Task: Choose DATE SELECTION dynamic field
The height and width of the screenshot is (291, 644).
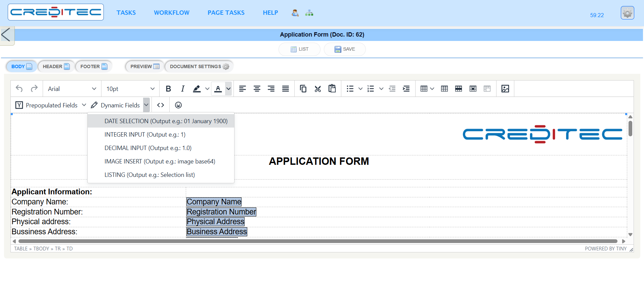Action: point(161,121)
